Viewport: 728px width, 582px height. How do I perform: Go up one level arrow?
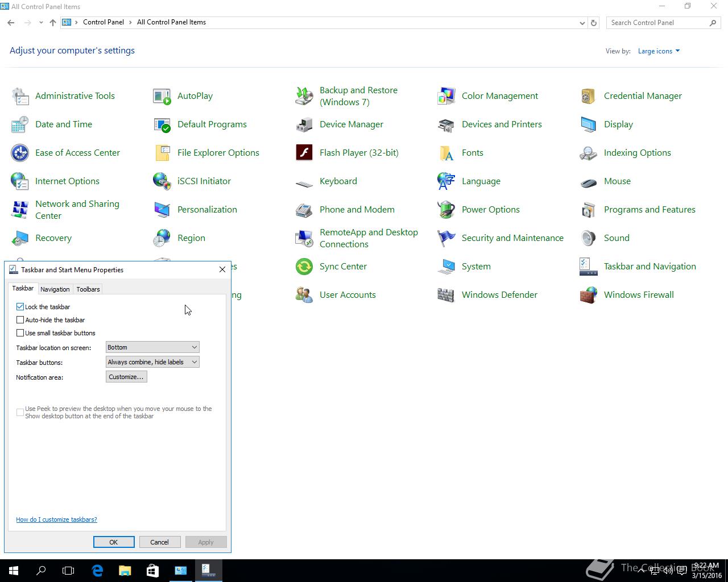[x=53, y=23]
